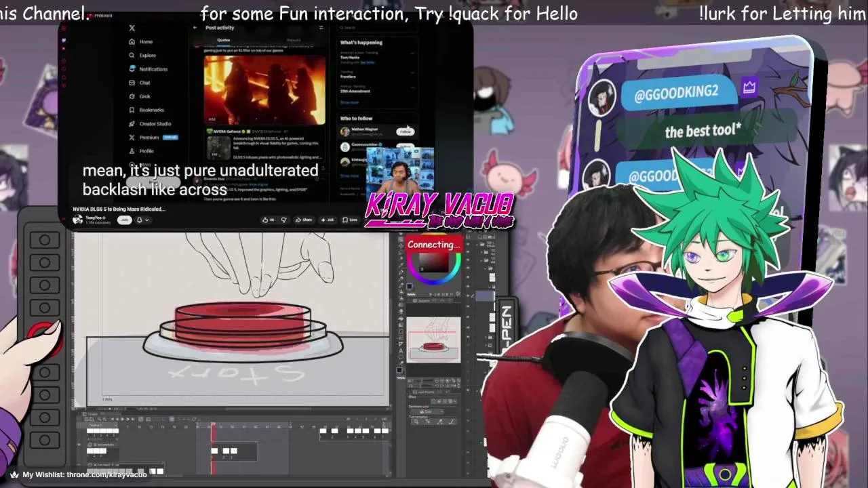
Task: Switch to the Quotes tab
Action: (x=223, y=40)
